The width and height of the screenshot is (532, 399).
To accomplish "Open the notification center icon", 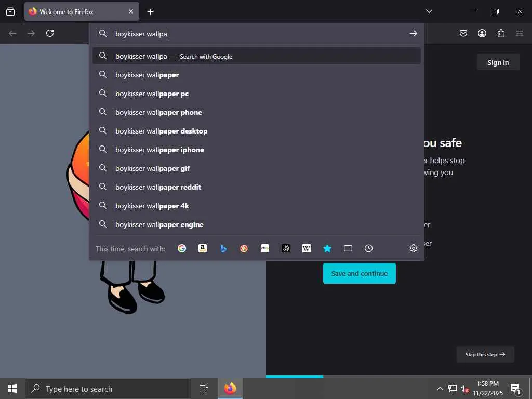I will click(516, 389).
